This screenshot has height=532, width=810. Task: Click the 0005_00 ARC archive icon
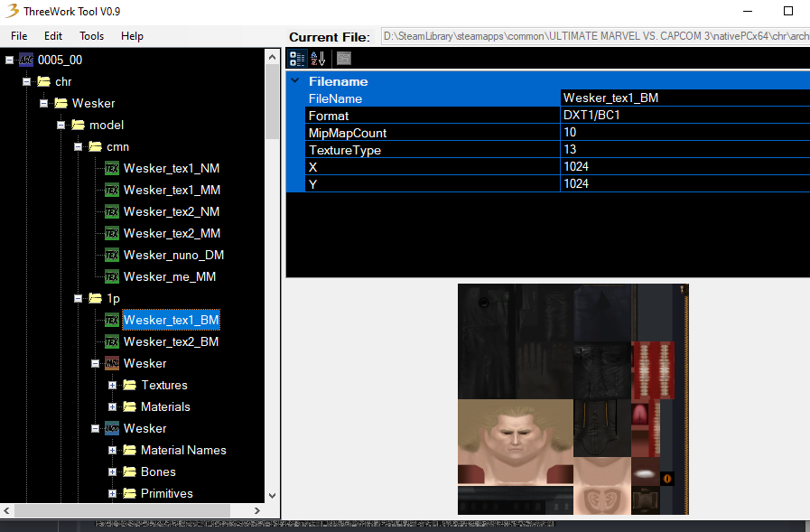pyautogui.click(x=26, y=60)
